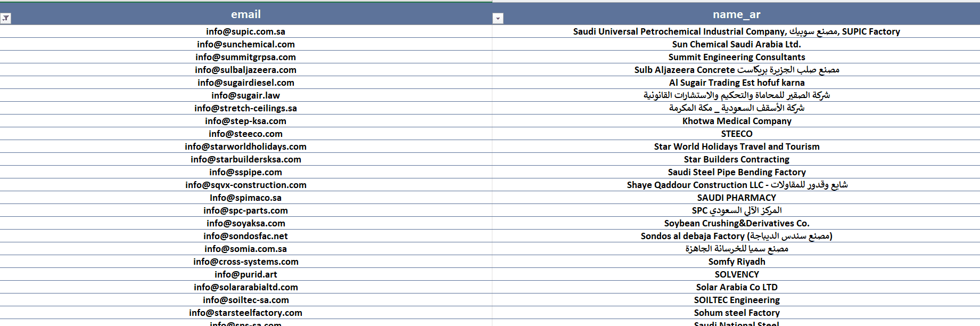Click the Al Sugair Trading Est cell
Viewport: 980px width, 326px height.
[736, 83]
